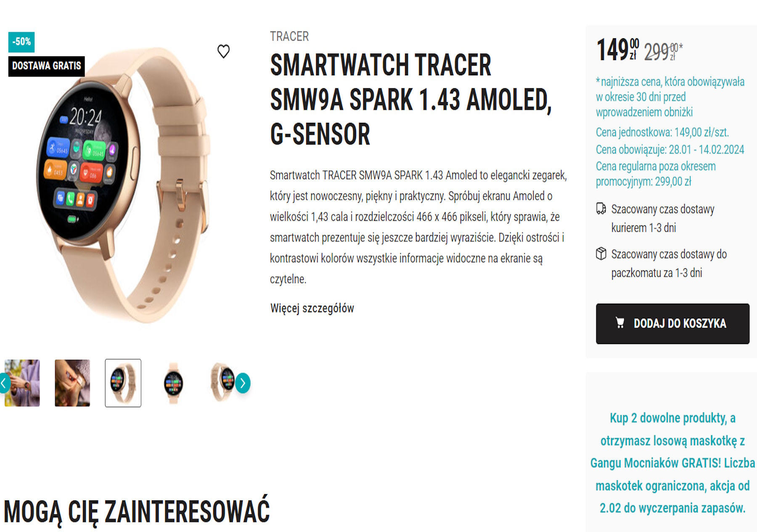
Task: Click the cart icon on add-to-cart button
Action: point(619,323)
